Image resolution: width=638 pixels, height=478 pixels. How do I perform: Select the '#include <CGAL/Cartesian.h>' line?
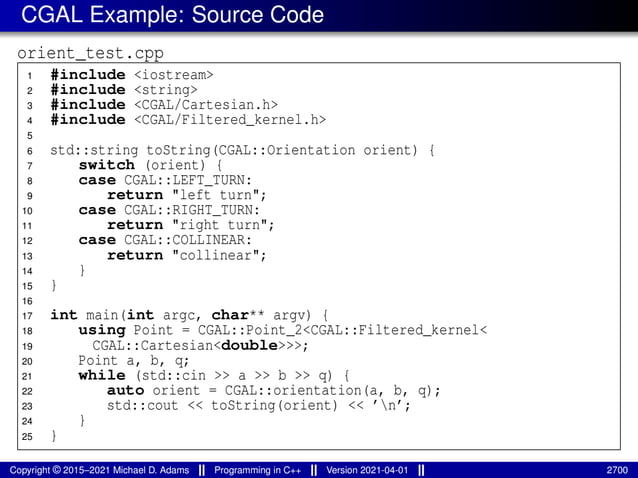coord(164,105)
